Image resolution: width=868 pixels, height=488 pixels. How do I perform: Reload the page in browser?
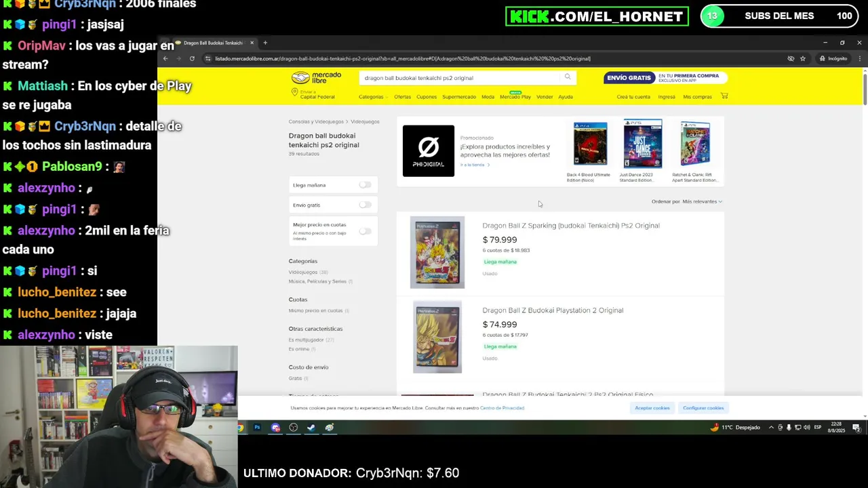[x=192, y=58]
